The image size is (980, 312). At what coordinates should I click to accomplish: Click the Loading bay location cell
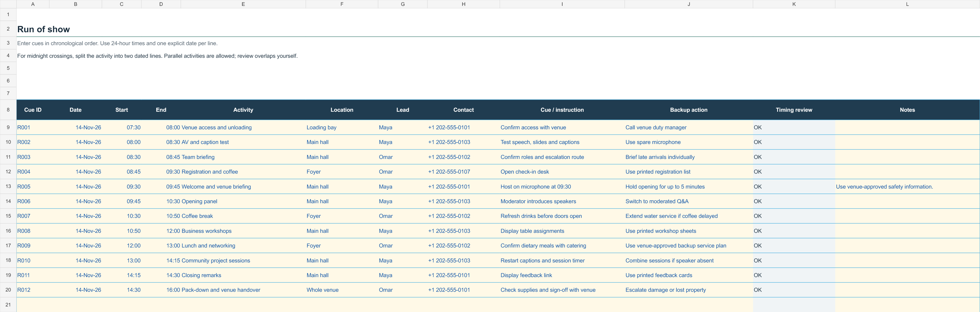point(342,127)
